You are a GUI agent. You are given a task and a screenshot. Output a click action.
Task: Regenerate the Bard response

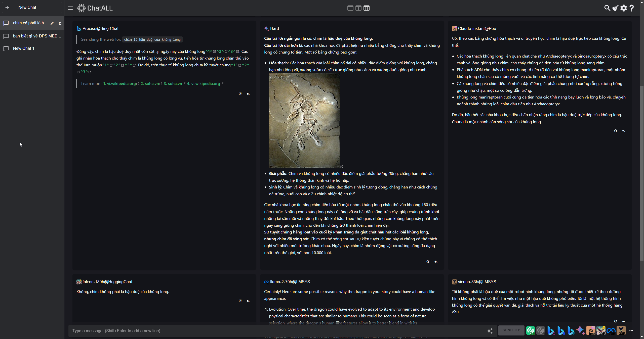[x=428, y=262]
